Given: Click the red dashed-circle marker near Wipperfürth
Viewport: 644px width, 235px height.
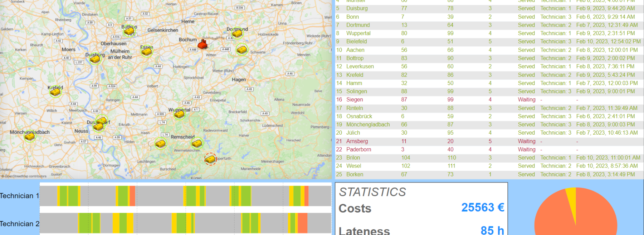Looking at the screenshot, I should [210, 159].
